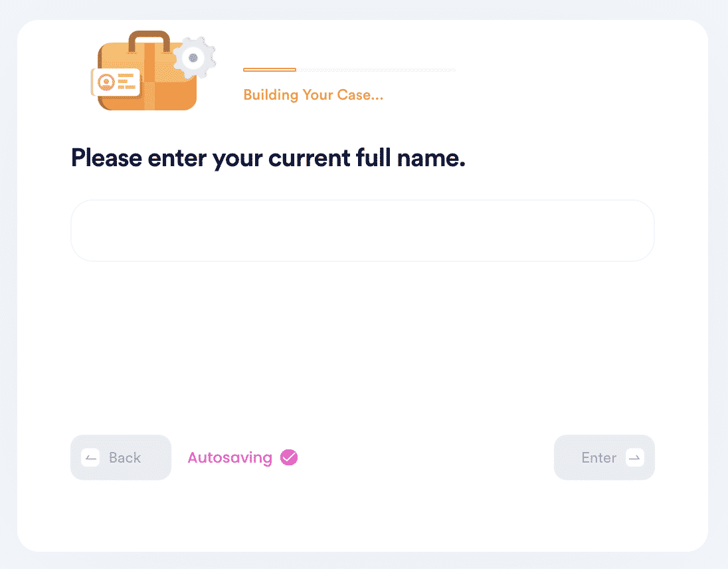The height and width of the screenshot is (569, 728).
Task: Click the orange vertical strap on briefcase
Action: point(149,76)
